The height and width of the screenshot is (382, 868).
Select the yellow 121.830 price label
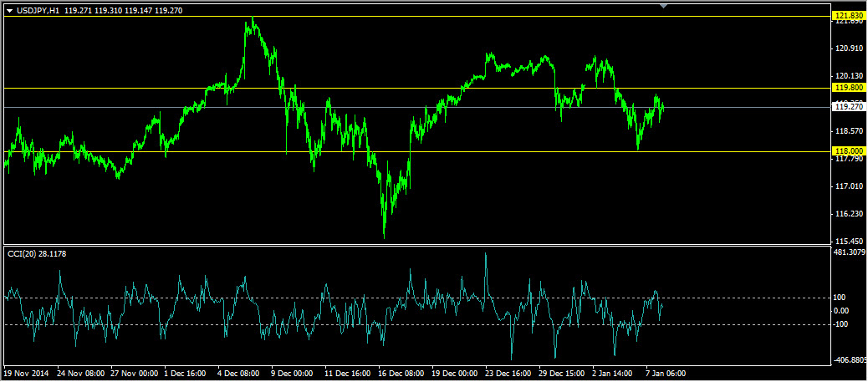coord(849,17)
